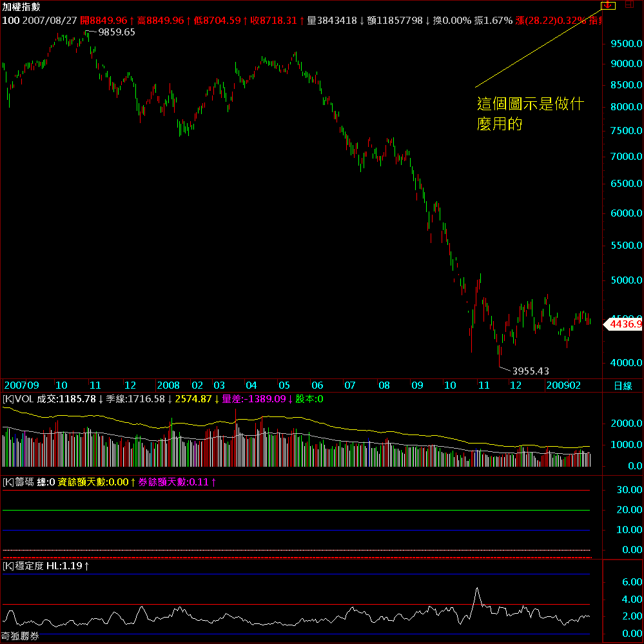Click the 9500.0 price axis label
The height and width of the screenshot is (644, 644).
(625, 44)
